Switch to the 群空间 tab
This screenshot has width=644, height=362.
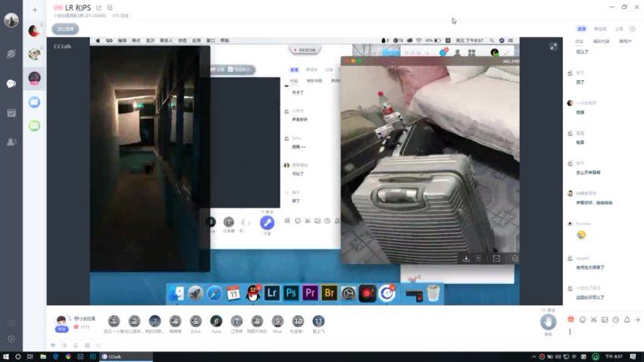[600, 29]
